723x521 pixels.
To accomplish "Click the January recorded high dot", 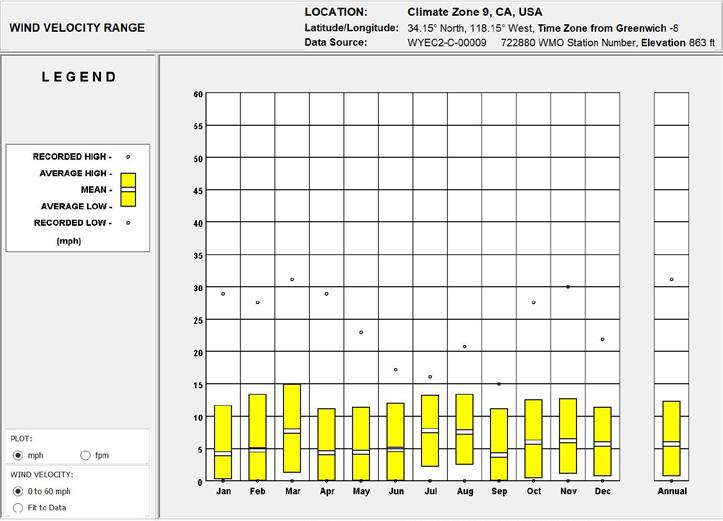I will pyautogui.click(x=223, y=294).
